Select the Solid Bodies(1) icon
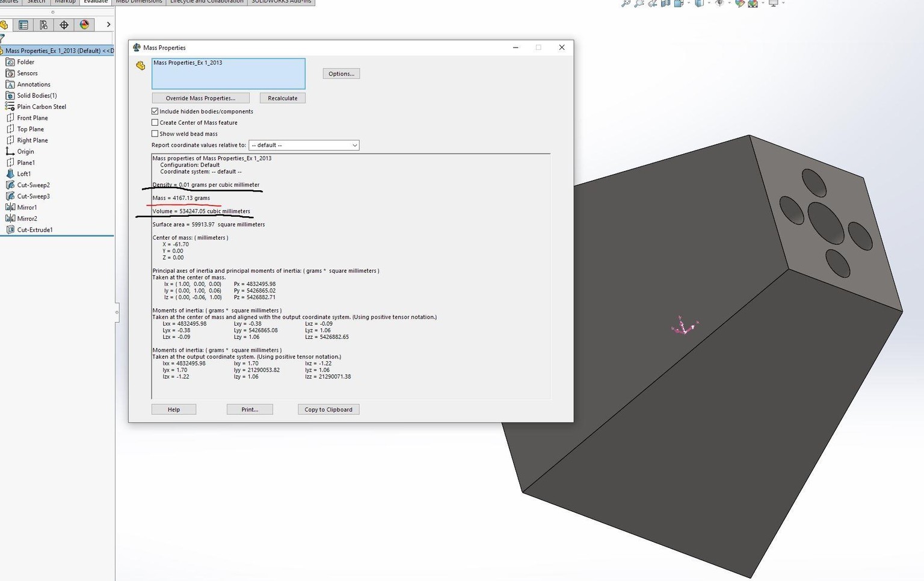The height and width of the screenshot is (581, 924). [10, 96]
